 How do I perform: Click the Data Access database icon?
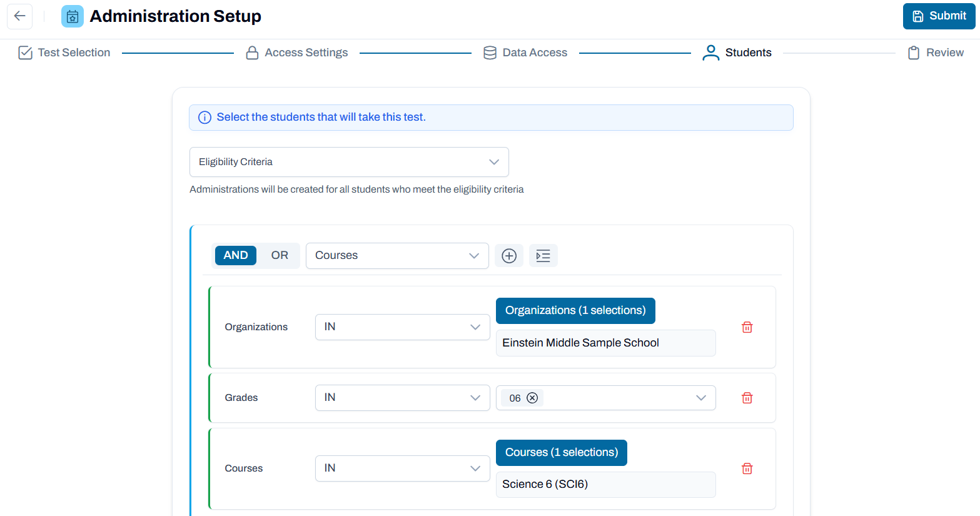(x=490, y=53)
